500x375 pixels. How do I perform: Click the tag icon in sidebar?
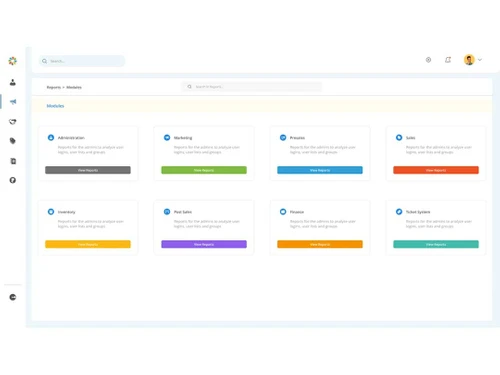[13, 141]
